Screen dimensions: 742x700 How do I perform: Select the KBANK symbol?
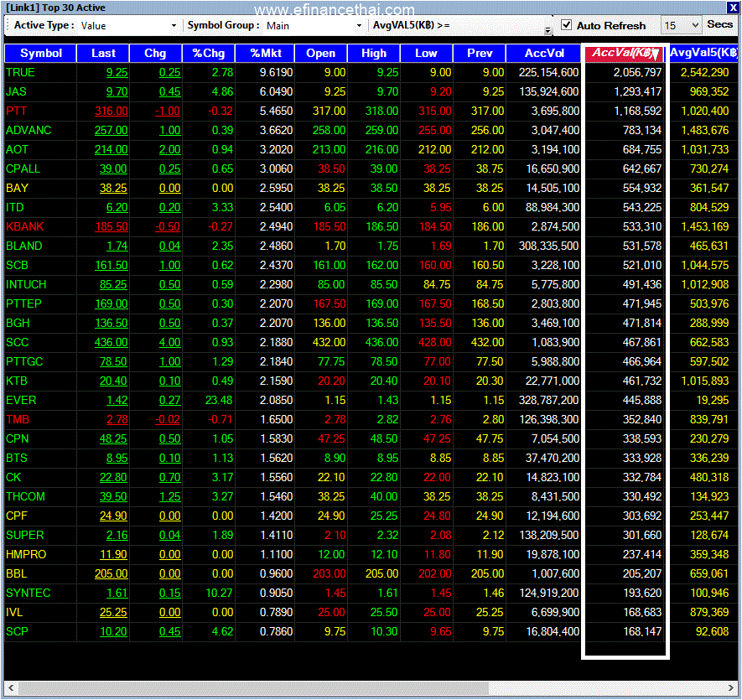(24, 226)
